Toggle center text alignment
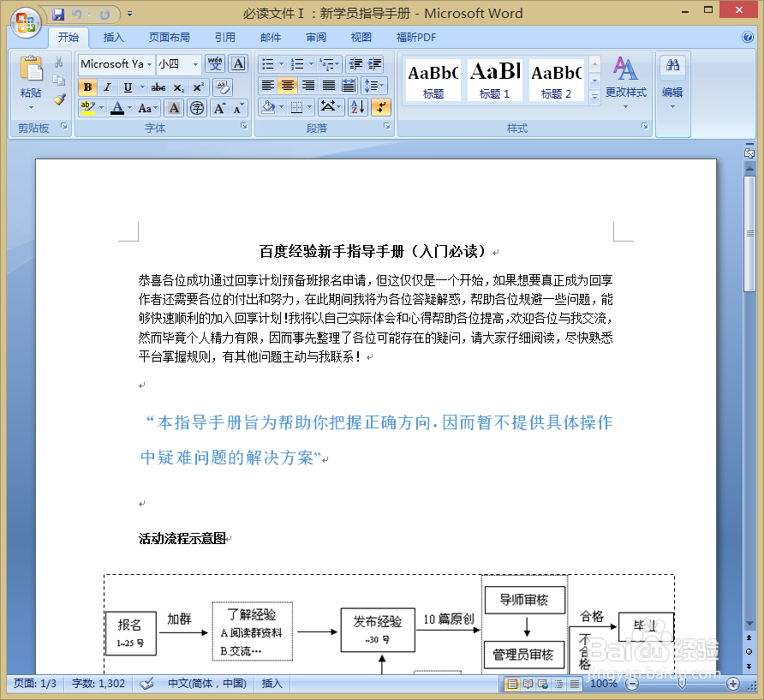Viewport: 764px width, 700px height. pyautogui.click(x=288, y=86)
